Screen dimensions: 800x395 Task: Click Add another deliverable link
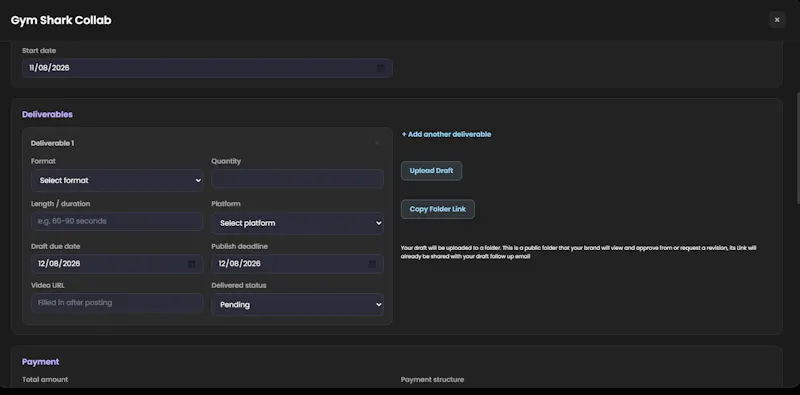pyautogui.click(x=446, y=134)
